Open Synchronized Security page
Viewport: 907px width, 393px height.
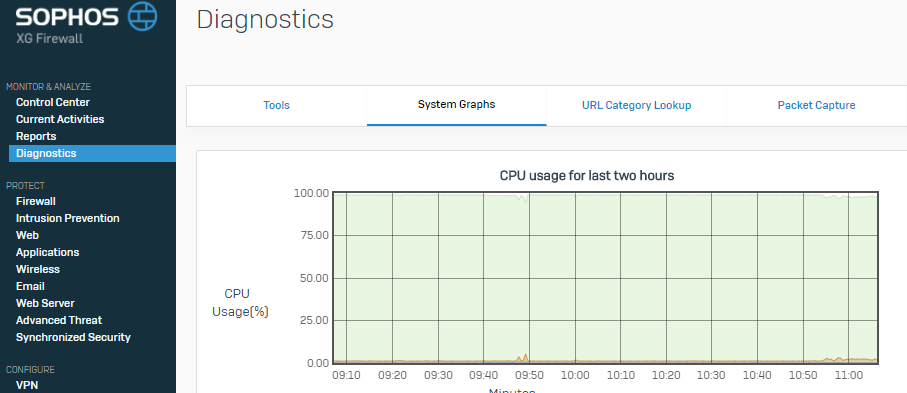pyautogui.click(x=73, y=337)
